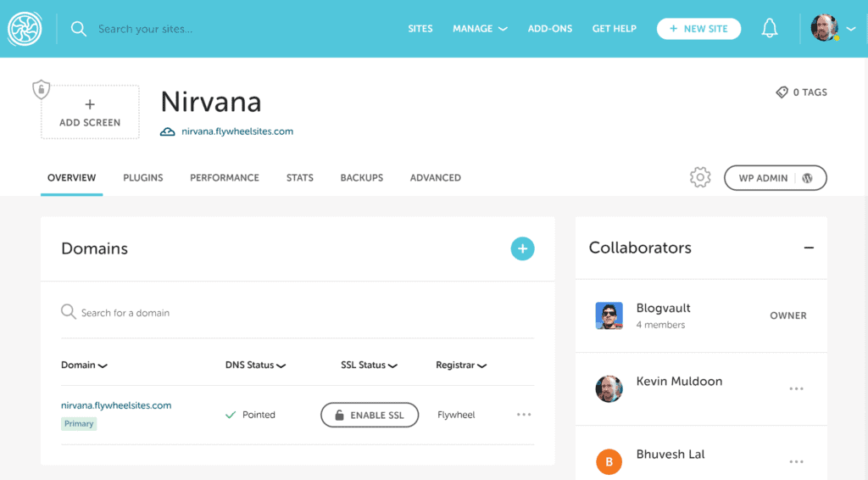Click the OWNER label
868x480 pixels.
(x=788, y=315)
